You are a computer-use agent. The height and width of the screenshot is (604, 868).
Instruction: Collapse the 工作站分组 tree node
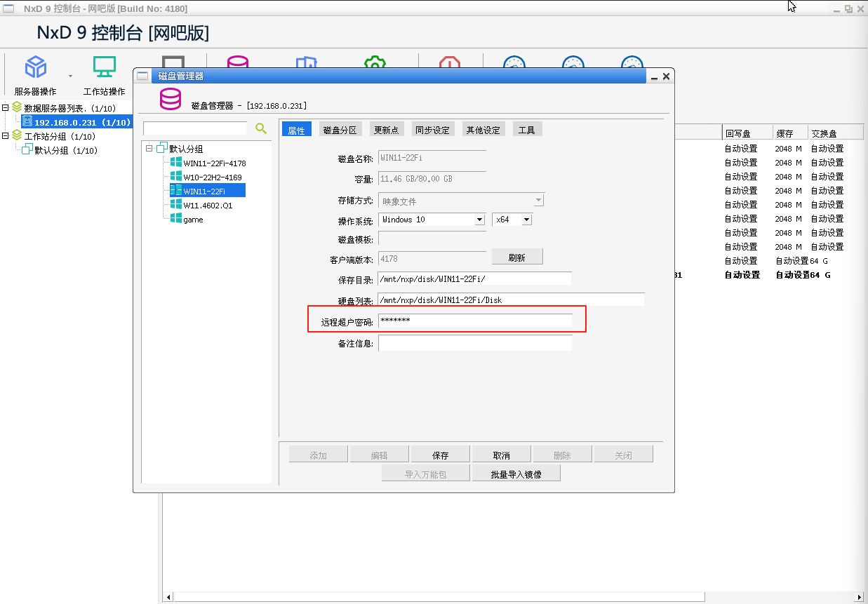coord(6,136)
